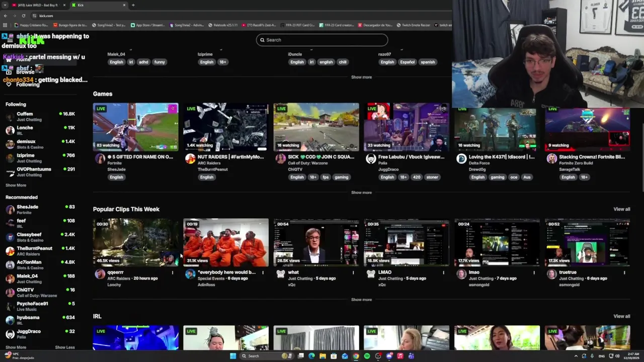Click ShesJade stream avatar in Games
This screenshot has width=644, height=362.
100,159
